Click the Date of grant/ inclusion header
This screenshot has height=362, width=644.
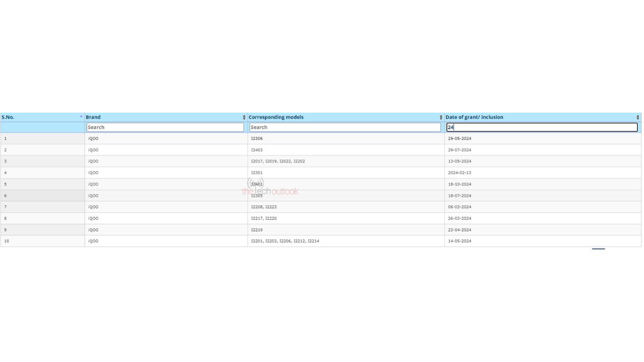coord(474,117)
